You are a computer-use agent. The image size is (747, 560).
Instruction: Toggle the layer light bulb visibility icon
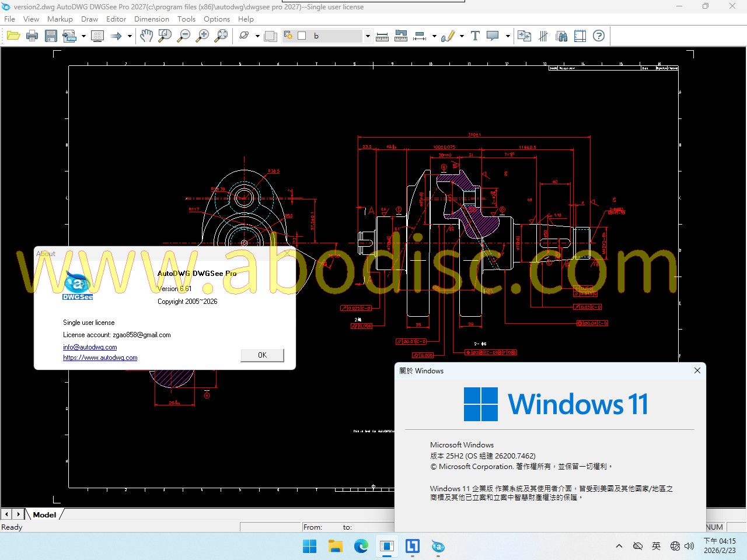click(x=288, y=36)
